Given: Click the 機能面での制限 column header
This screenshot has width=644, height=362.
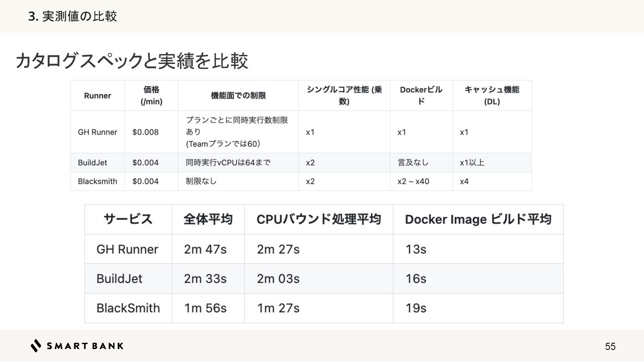Looking at the screenshot, I should tap(238, 96).
